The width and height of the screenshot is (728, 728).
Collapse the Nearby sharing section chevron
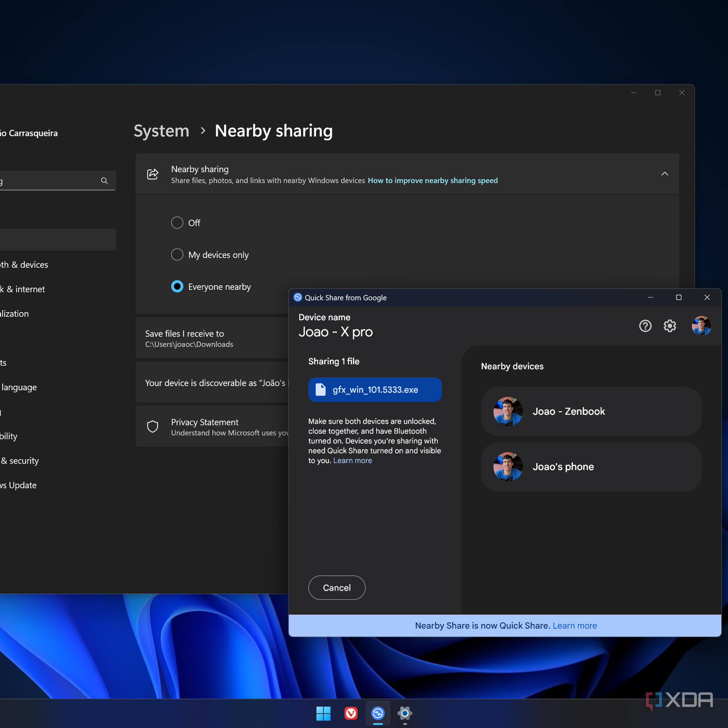664,174
